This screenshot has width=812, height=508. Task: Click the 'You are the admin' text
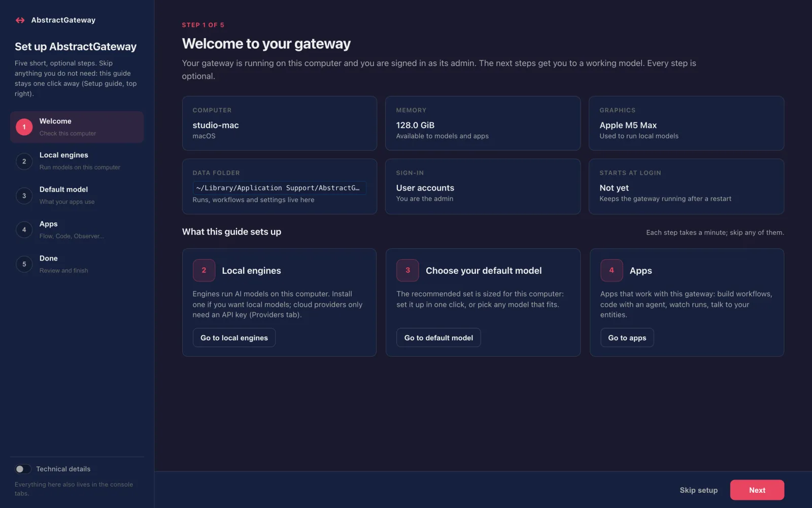[425, 199]
